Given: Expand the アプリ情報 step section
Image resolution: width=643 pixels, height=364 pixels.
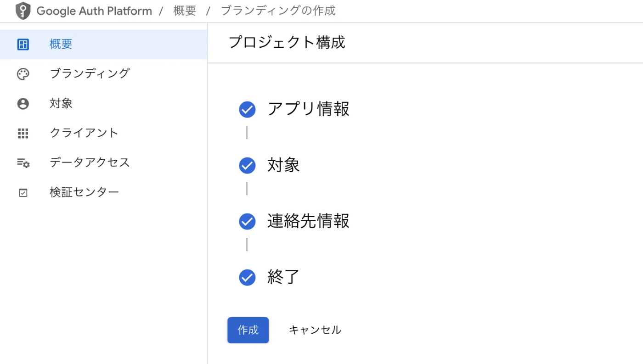Looking at the screenshot, I should click(x=308, y=109).
